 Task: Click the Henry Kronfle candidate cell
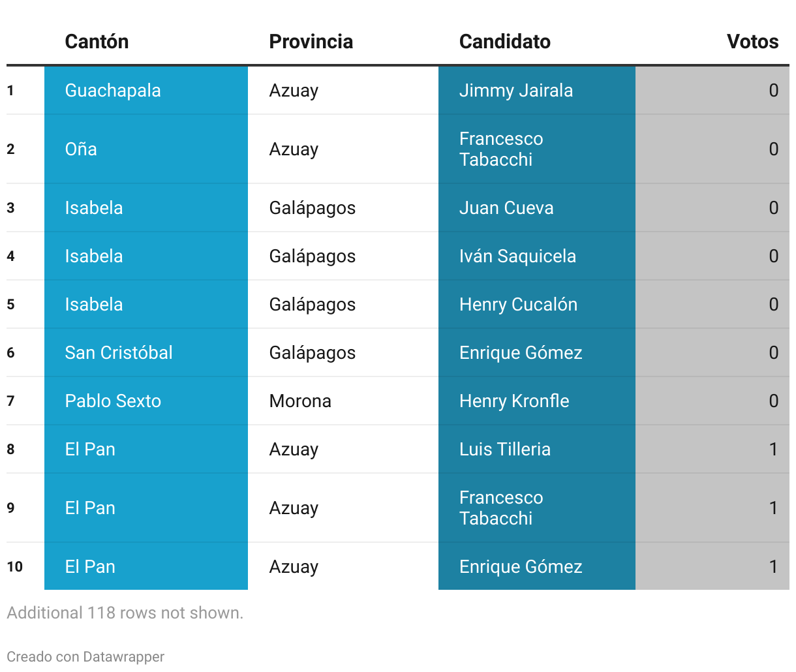tap(537, 401)
